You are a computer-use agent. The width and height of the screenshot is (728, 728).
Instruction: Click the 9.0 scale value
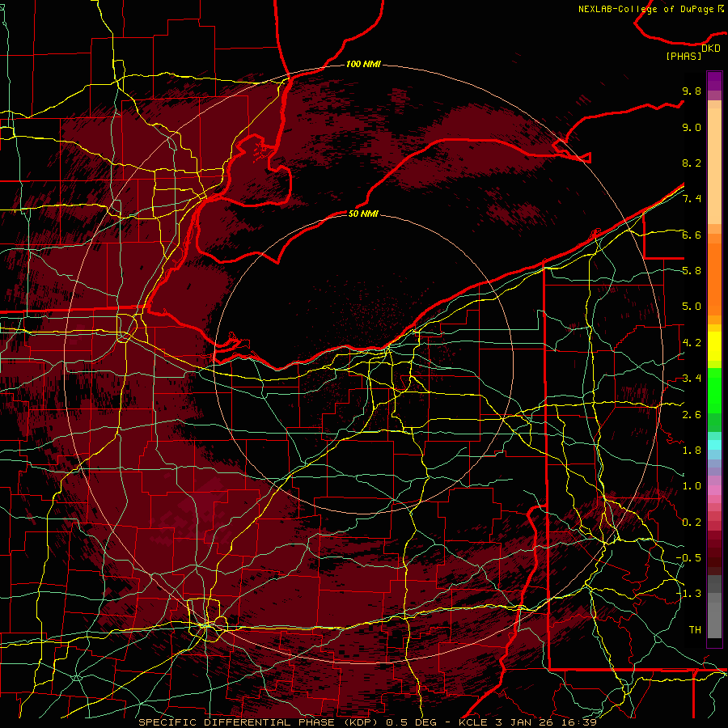pyautogui.click(x=692, y=127)
